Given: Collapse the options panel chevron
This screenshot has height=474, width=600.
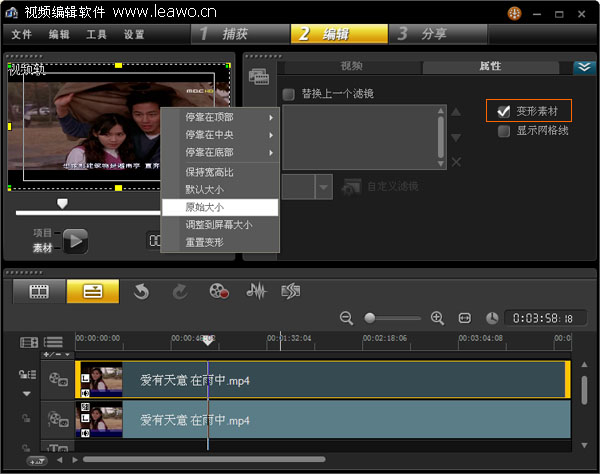Looking at the screenshot, I should [x=584, y=67].
